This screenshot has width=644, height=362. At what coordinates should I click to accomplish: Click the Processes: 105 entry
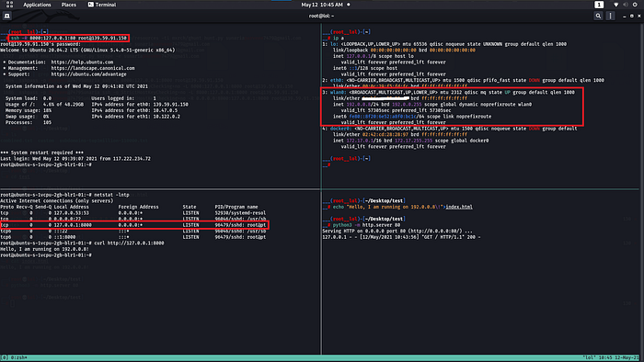point(29,122)
